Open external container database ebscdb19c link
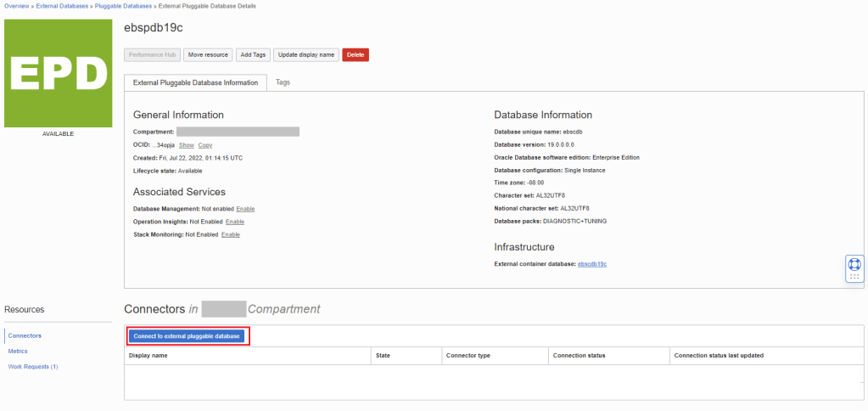868x411 pixels. tap(592, 264)
